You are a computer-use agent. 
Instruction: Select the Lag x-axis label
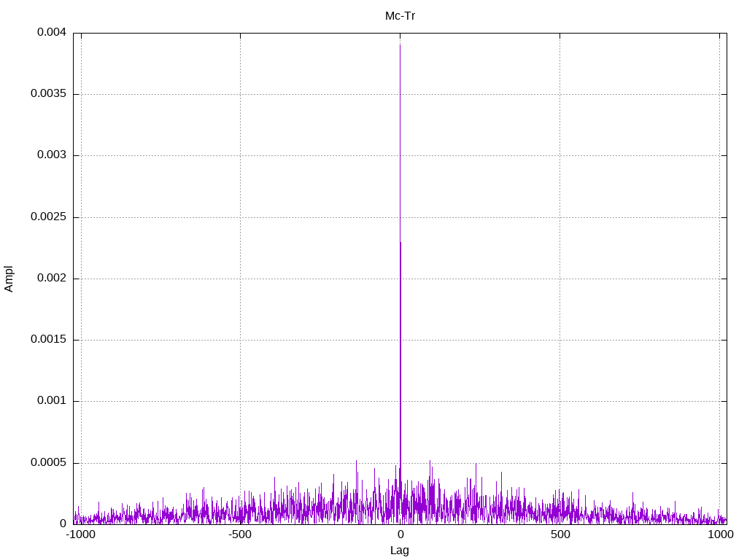tap(400, 551)
